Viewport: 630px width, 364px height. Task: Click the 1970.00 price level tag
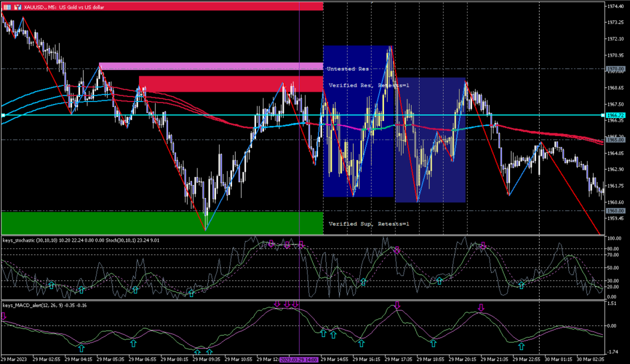615,69
